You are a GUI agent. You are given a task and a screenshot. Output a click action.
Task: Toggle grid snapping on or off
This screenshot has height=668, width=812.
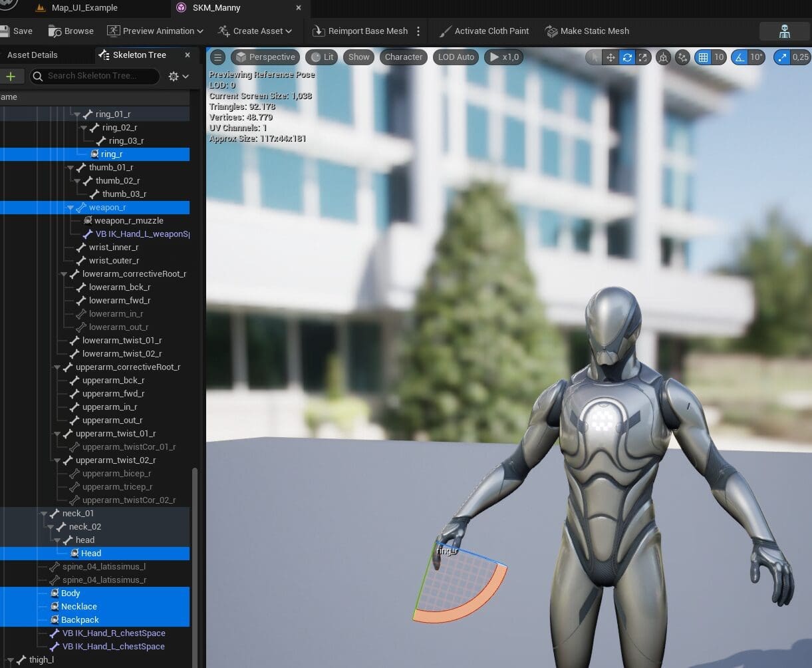703,57
